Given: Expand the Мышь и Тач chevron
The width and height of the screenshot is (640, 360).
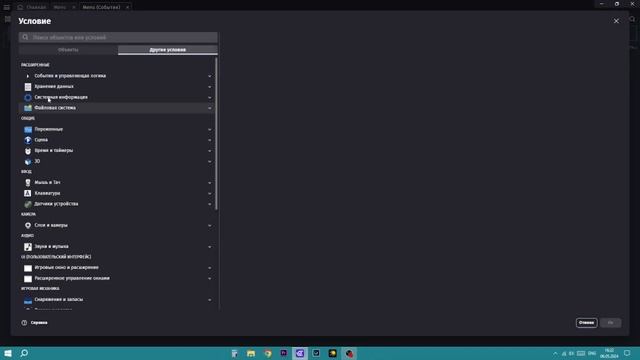Looking at the screenshot, I should (210, 182).
